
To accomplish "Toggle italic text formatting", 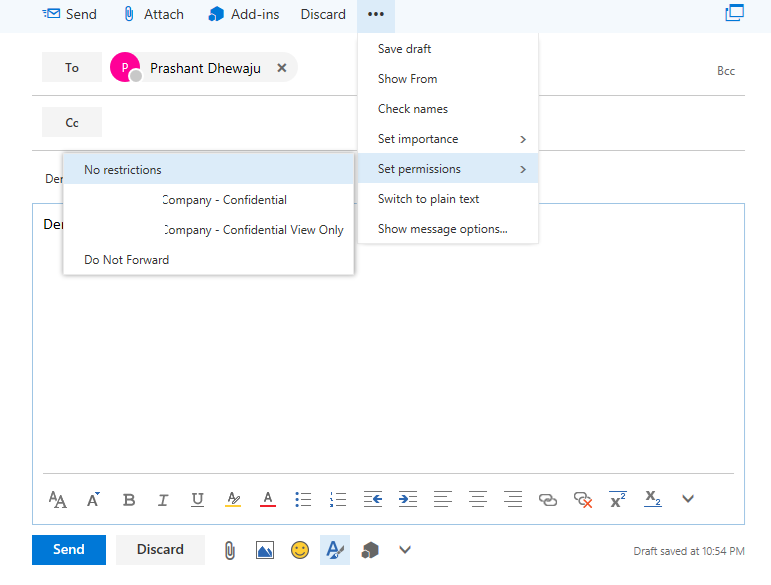I will click(x=163, y=499).
